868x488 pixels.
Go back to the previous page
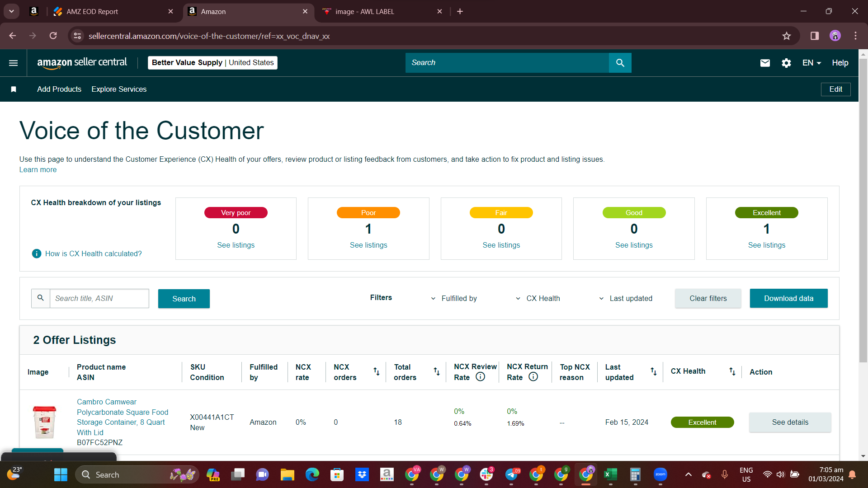13,36
